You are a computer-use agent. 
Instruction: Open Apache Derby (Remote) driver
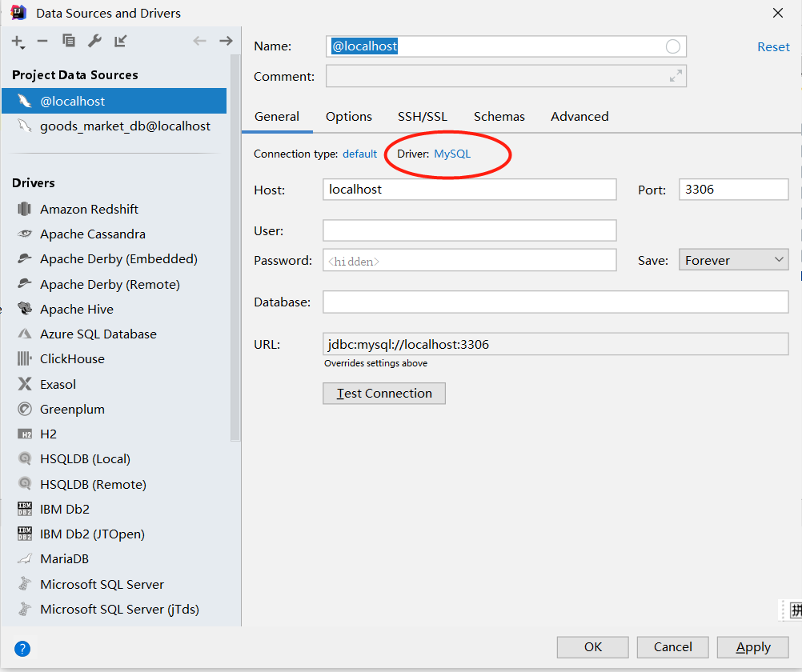115,284
